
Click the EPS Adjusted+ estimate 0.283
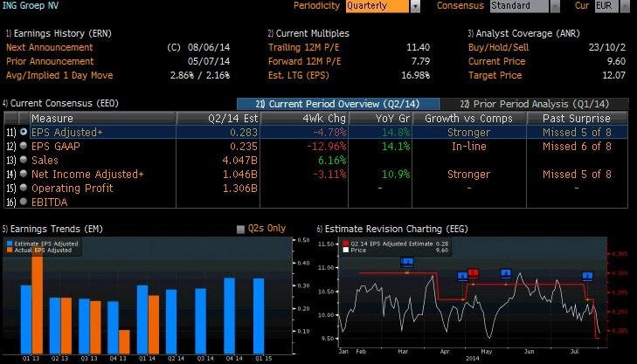(x=244, y=133)
